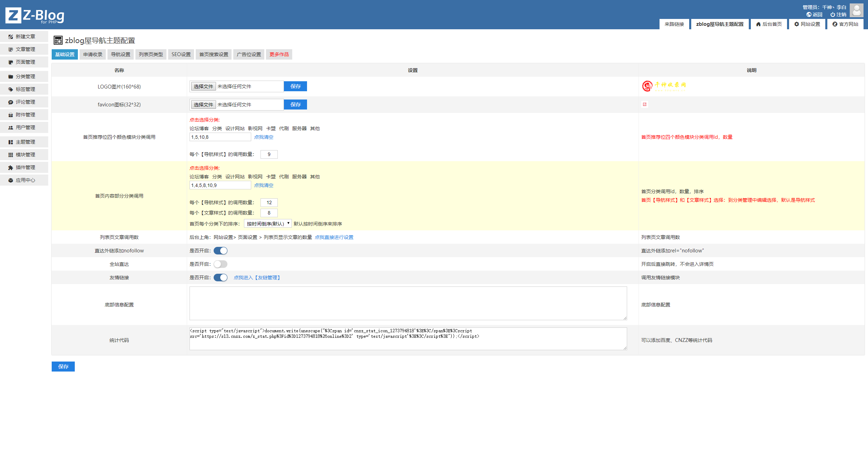Open the homepage category sort order dropdown
The width and height of the screenshot is (868, 449).
point(268,223)
